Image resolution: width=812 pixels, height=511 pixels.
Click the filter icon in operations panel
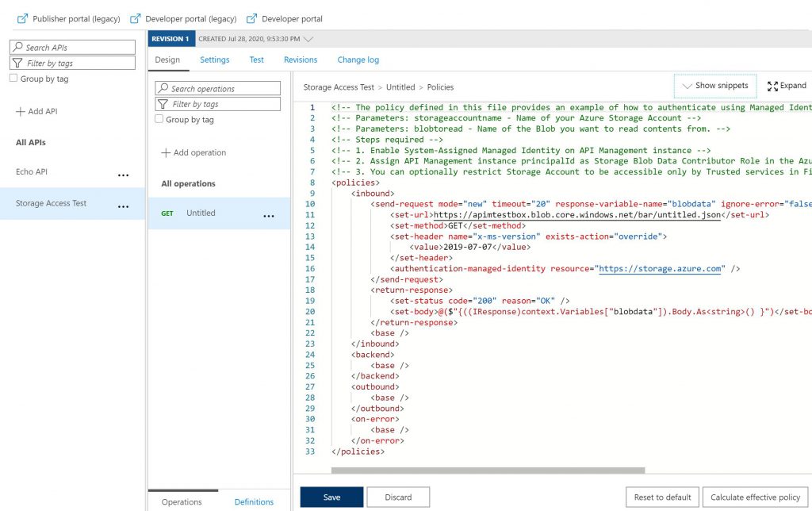[x=163, y=104]
